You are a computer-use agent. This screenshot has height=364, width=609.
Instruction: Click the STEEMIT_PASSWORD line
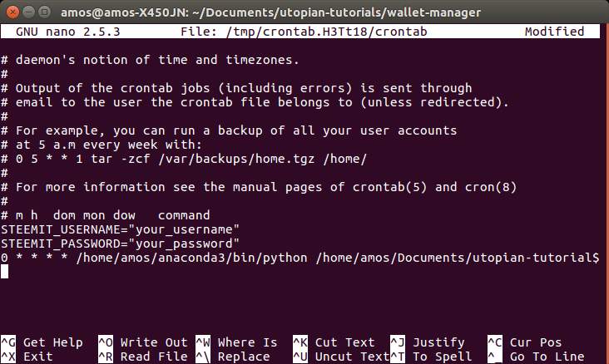tap(120, 243)
